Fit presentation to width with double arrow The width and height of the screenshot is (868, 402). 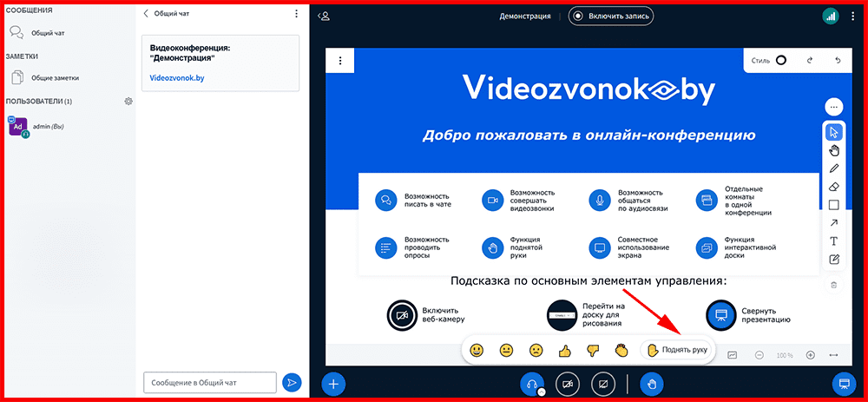[x=834, y=355]
